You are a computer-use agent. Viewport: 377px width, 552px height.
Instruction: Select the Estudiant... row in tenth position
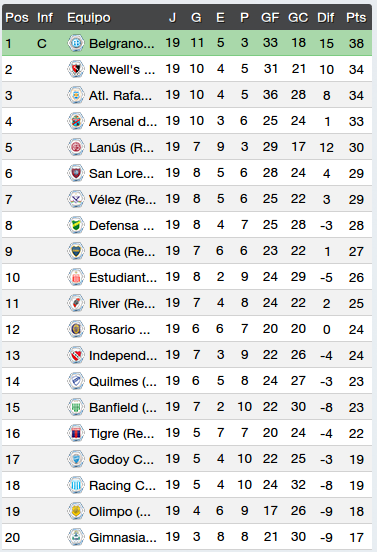click(187, 277)
